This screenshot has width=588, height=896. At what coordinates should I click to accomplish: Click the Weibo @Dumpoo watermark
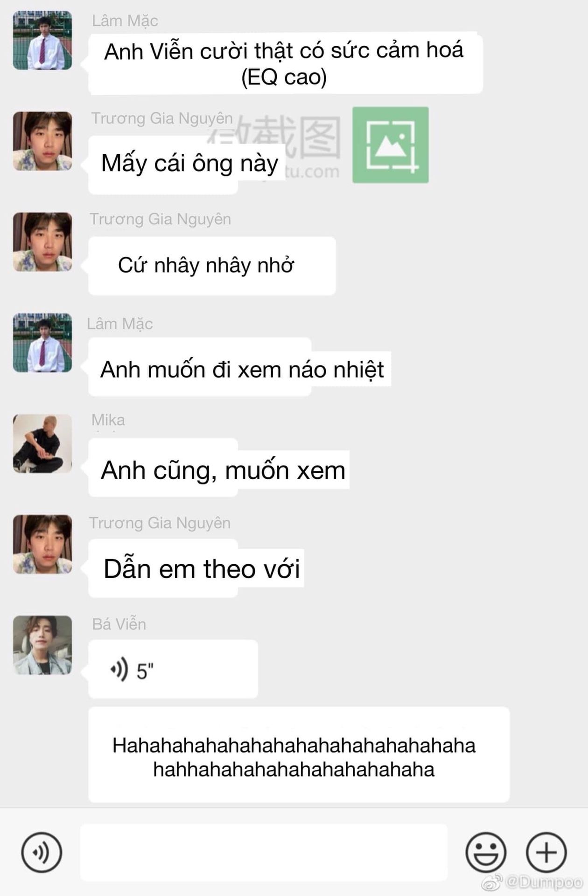pyautogui.click(x=532, y=882)
